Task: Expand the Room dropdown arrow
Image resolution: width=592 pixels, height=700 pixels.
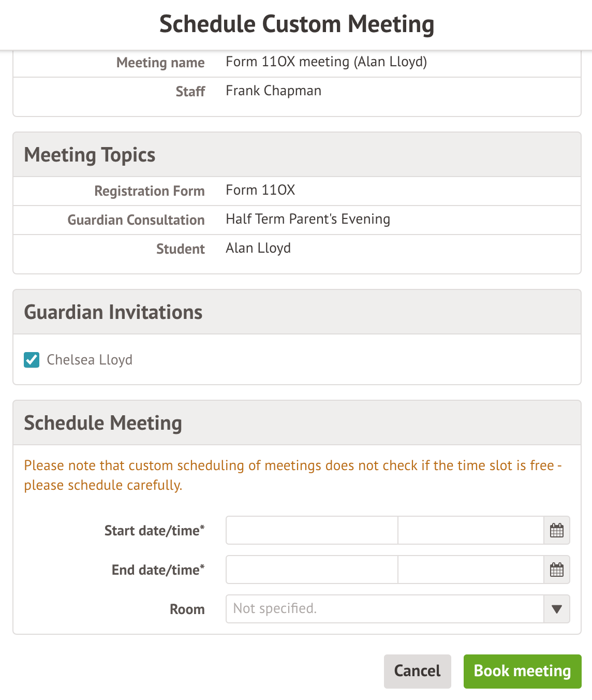Action: pos(556,609)
